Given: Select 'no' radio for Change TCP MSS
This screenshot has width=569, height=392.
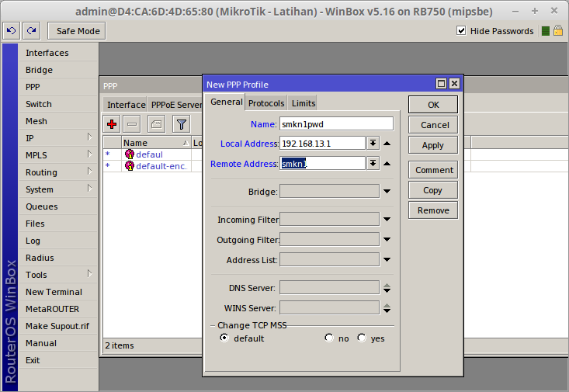Looking at the screenshot, I should 329,338.
